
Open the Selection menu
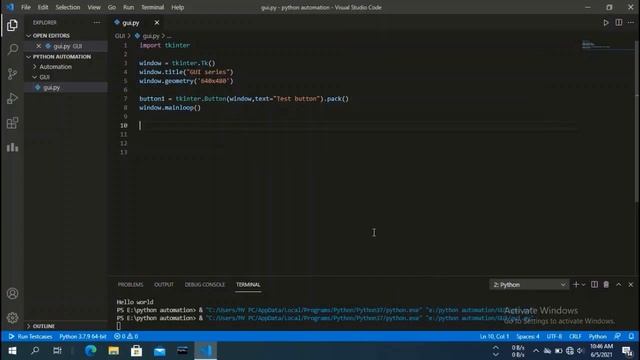pyautogui.click(x=68, y=7)
